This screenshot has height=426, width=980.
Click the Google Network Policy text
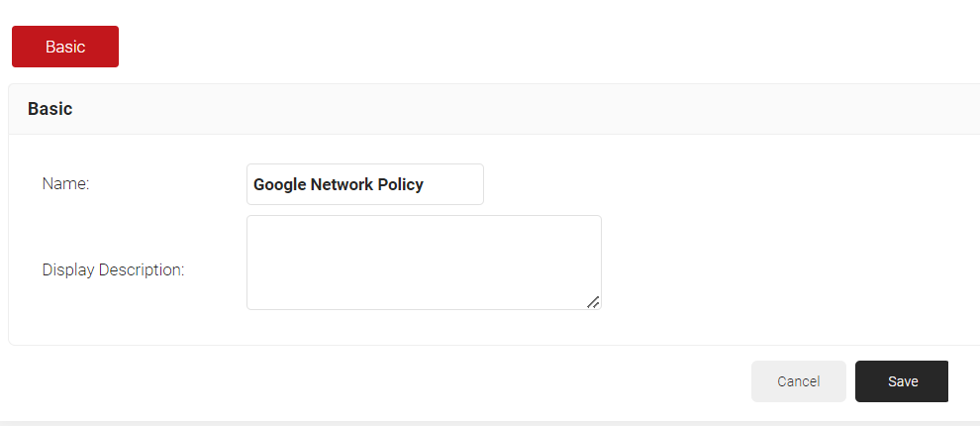click(x=339, y=184)
